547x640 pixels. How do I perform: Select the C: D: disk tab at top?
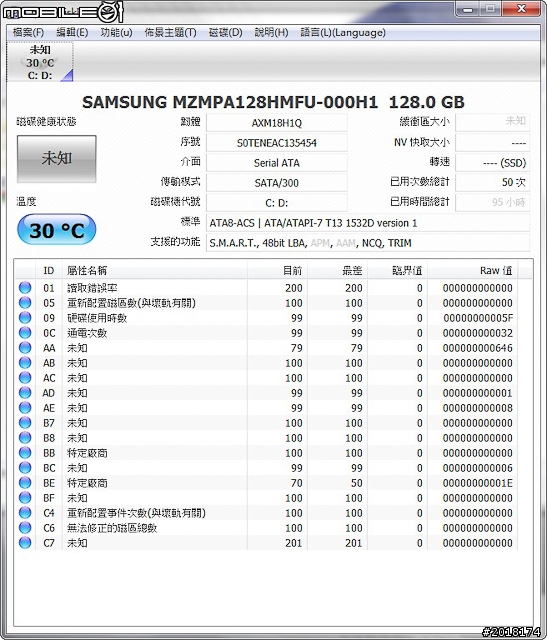click(40, 62)
